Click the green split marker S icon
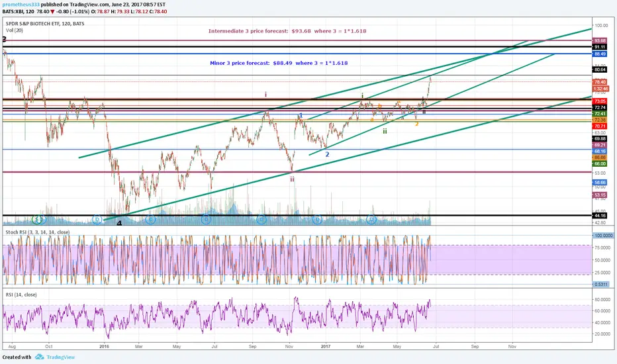 pos(37,219)
